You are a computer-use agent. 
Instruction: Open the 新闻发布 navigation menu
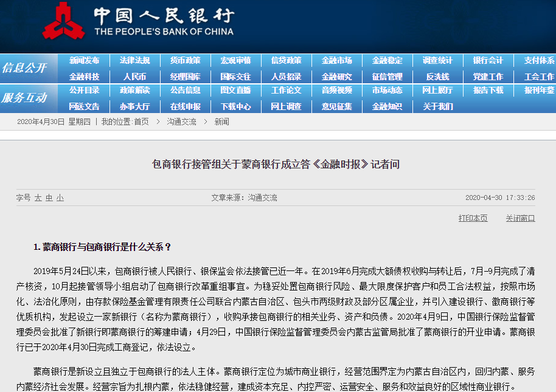tap(84, 61)
